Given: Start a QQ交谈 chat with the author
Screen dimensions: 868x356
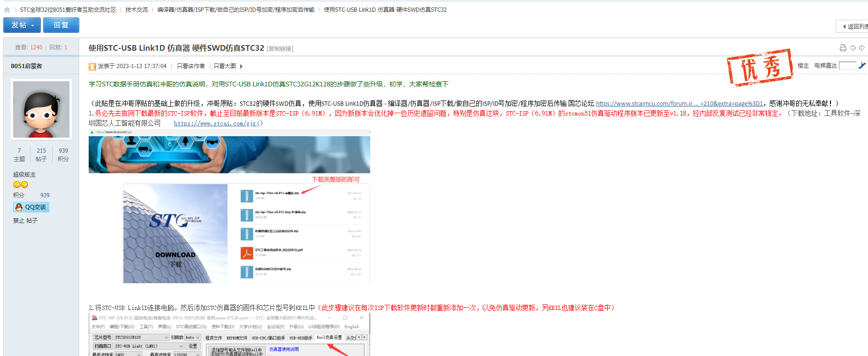Looking at the screenshot, I should point(31,207).
